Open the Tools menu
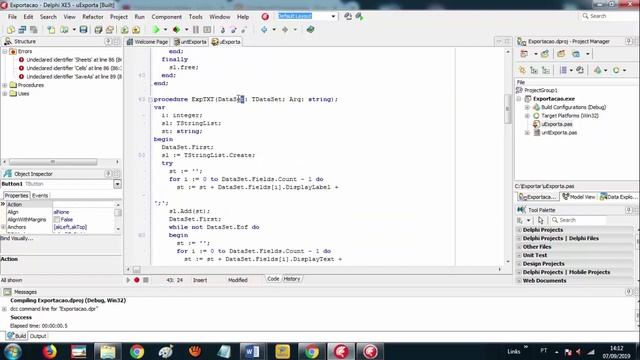Viewport: 640px width, 360px height. 196,17
